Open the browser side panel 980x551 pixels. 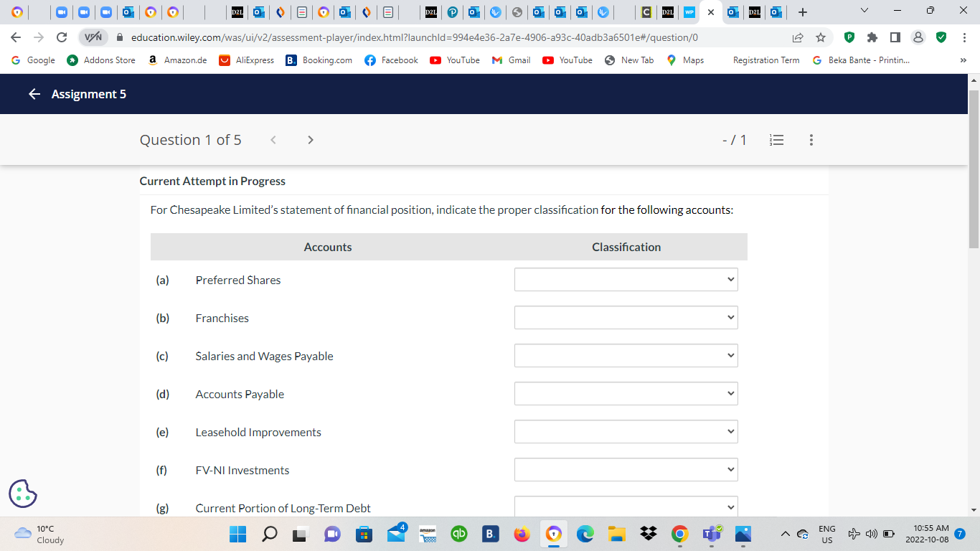coord(895,37)
